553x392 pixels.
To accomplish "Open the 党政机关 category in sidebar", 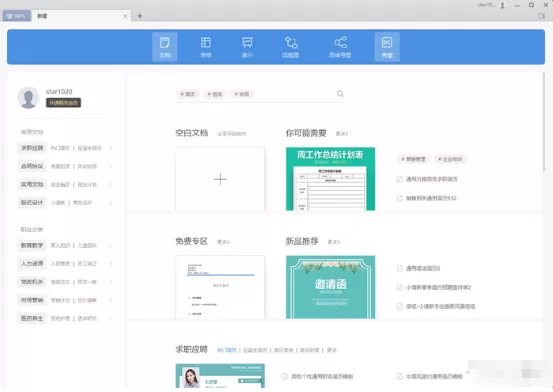I will point(32,282).
